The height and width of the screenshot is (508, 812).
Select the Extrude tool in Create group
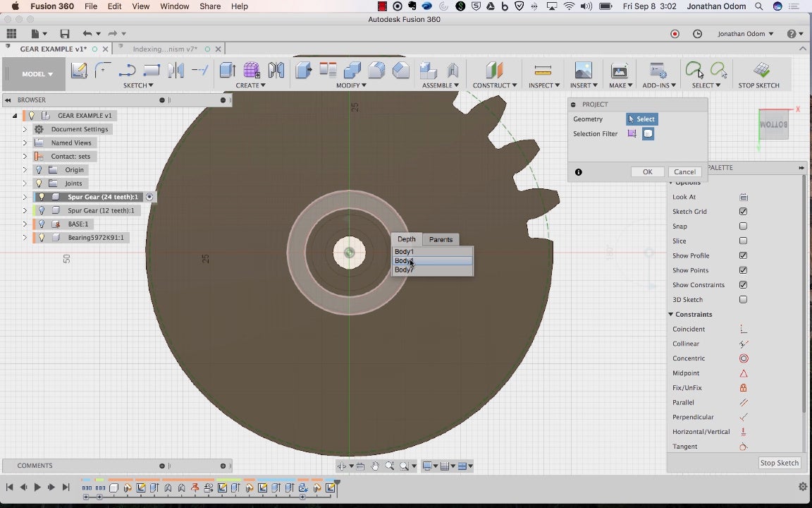[x=227, y=70]
